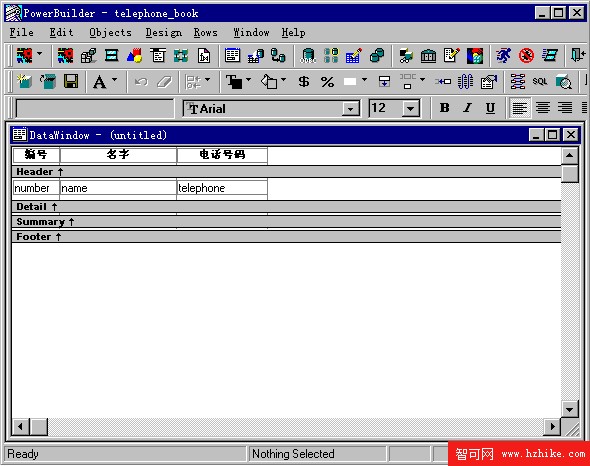Screen dimensions: 590x466
Task: Open the Database painter cylinders icon
Action: coord(377,56)
